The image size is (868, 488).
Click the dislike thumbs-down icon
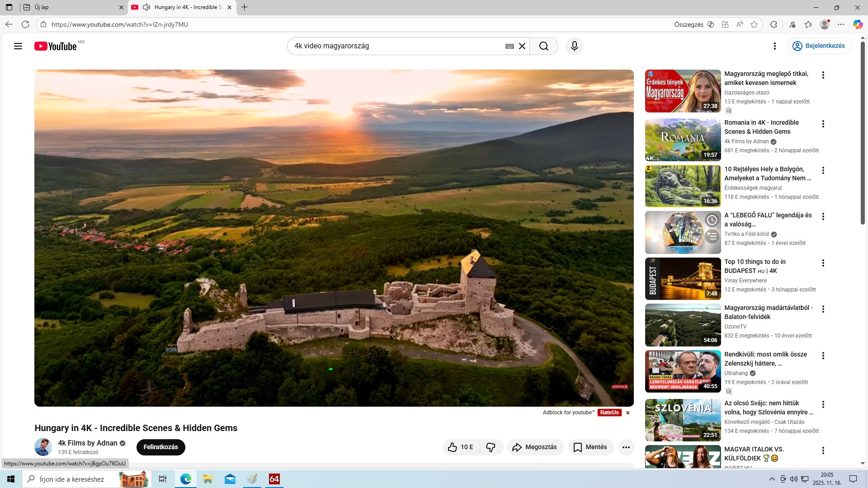(491, 447)
